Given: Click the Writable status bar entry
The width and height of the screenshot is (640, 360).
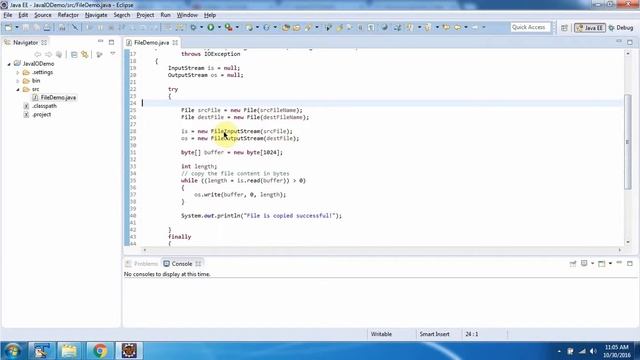Looking at the screenshot, I should pyautogui.click(x=381, y=334).
